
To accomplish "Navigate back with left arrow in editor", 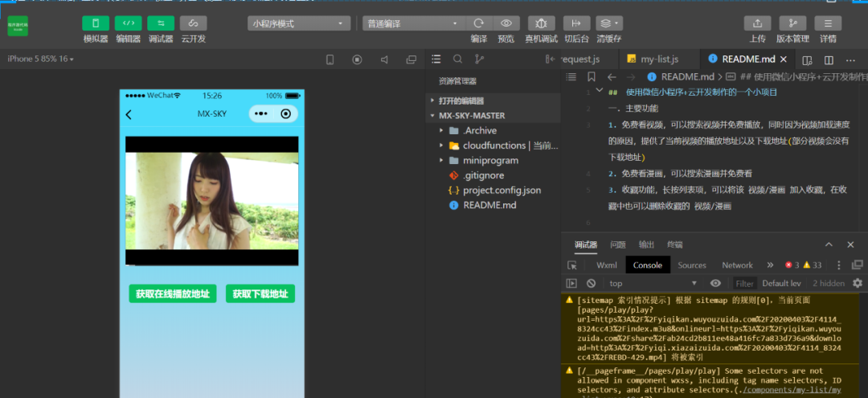I will [612, 77].
